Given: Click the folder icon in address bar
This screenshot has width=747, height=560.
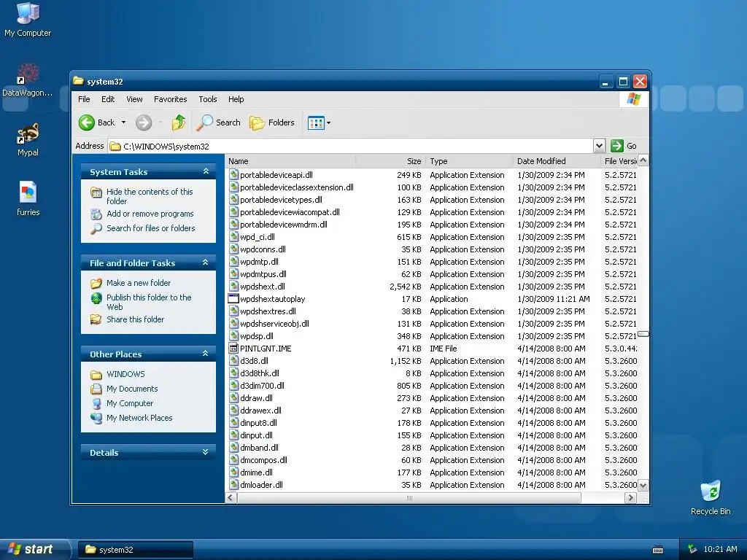Looking at the screenshot, I should click(x=115, y=146).
